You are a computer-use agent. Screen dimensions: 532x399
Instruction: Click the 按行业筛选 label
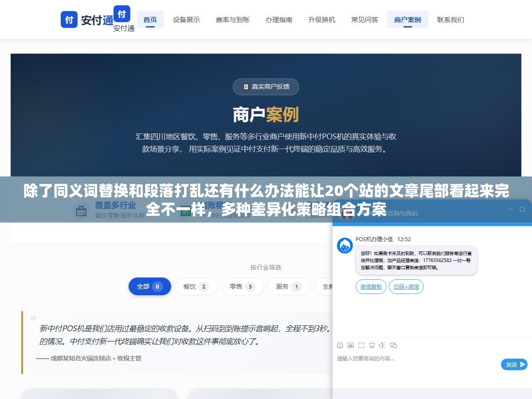266,267
